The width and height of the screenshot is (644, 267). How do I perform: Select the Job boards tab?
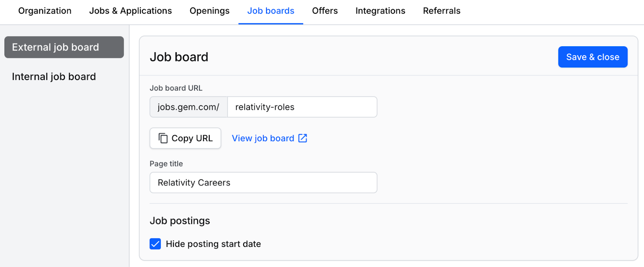270,11
